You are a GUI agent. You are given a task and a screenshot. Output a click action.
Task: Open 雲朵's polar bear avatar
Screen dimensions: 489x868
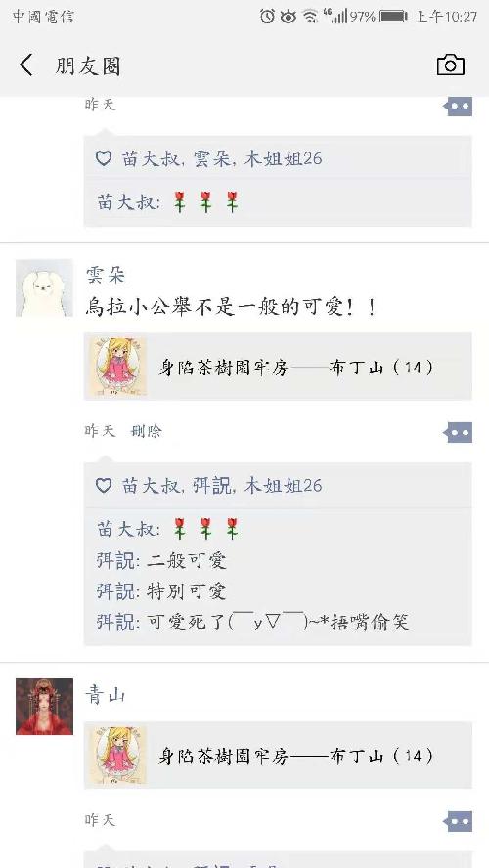click(44, 287)
